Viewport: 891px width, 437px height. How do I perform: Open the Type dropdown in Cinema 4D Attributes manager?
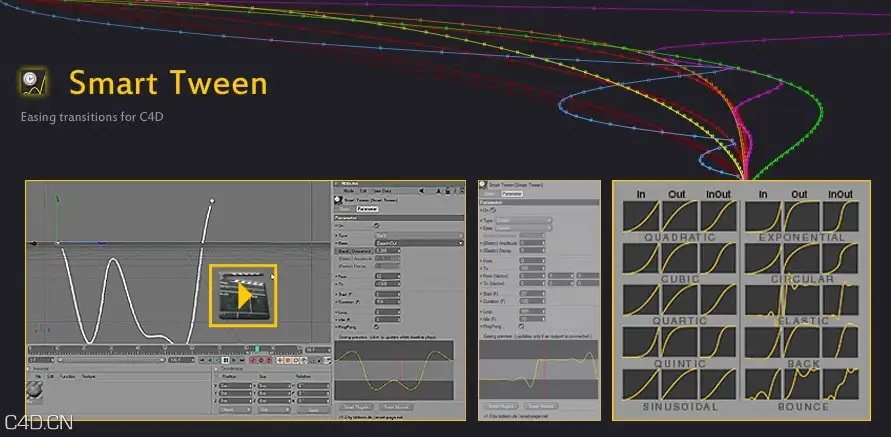click(419, 235)
